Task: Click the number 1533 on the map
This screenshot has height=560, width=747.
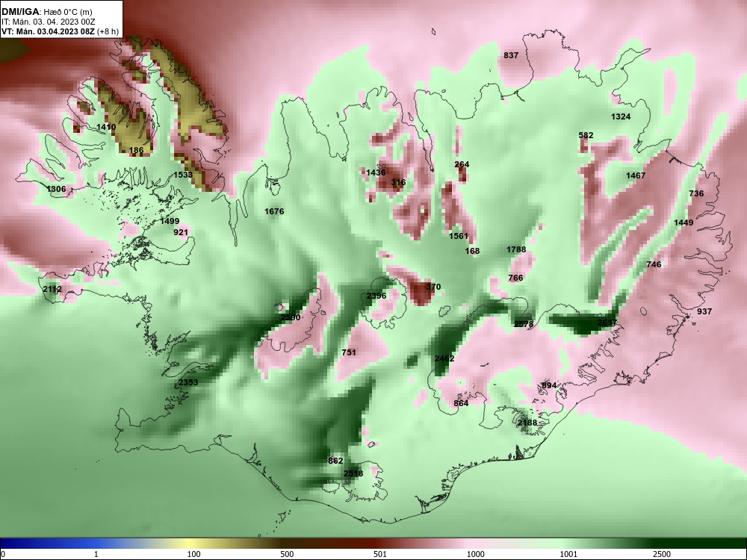Action: point(183,175)
